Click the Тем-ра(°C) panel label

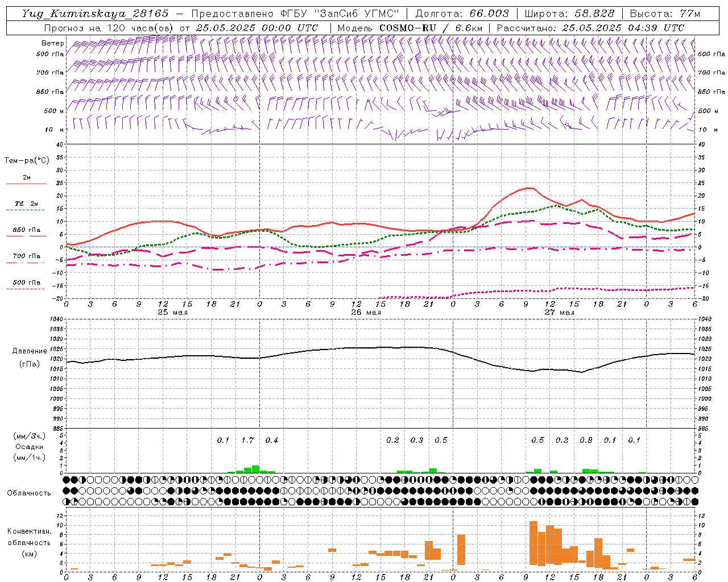tap(27, 160)
